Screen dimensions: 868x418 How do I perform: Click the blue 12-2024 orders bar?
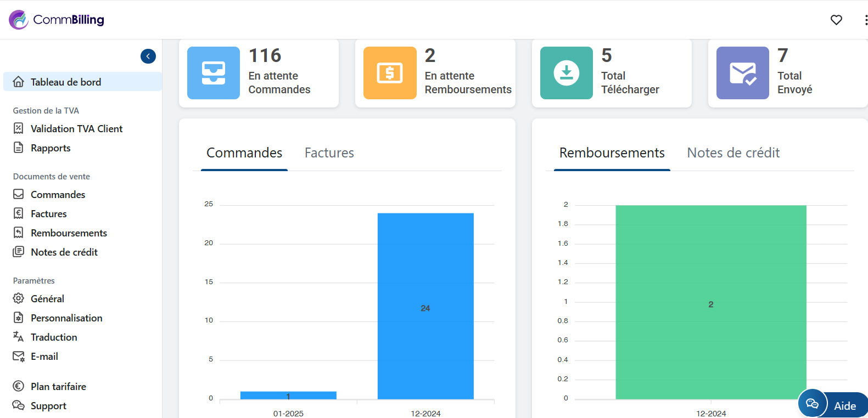425,306
